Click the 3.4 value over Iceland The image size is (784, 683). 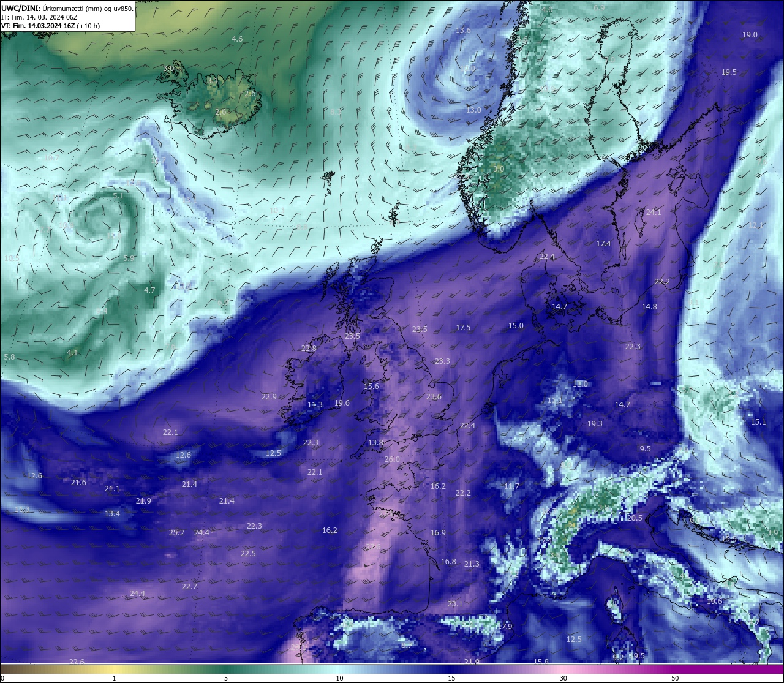212,80
